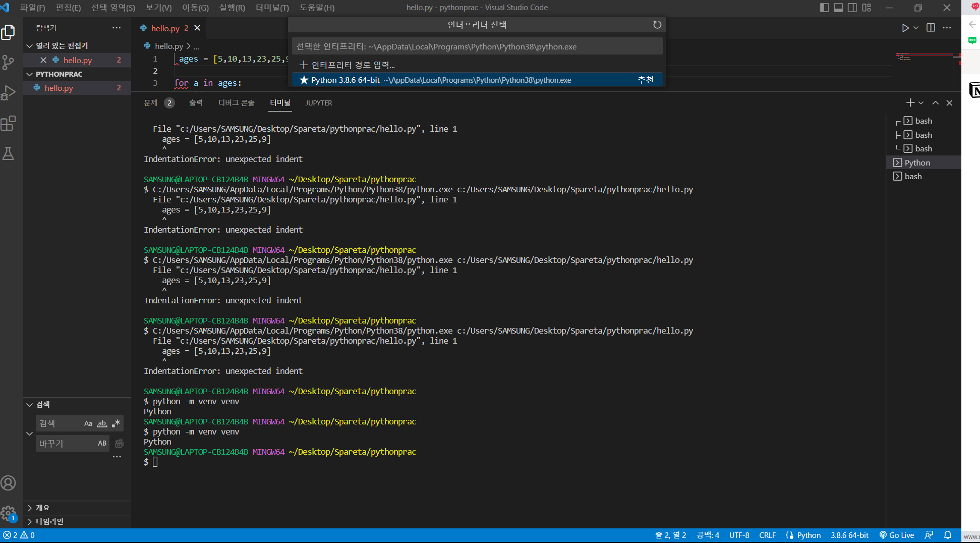Expand the timeline section
Image resolution: width=980 pixels, height=543 pixels.
pyautogui.click(x=77, y=521)
